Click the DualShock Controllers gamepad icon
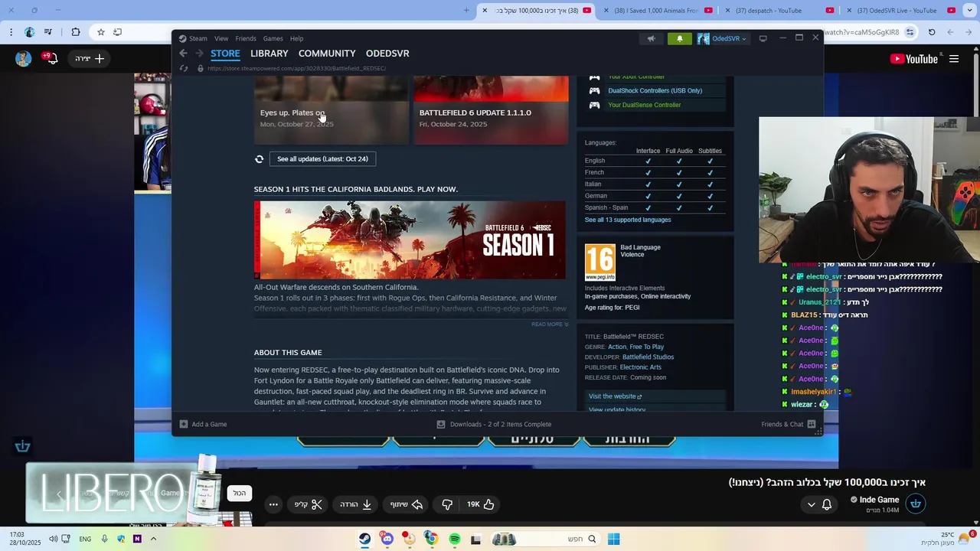980x551 pixels. pos(594,90)
